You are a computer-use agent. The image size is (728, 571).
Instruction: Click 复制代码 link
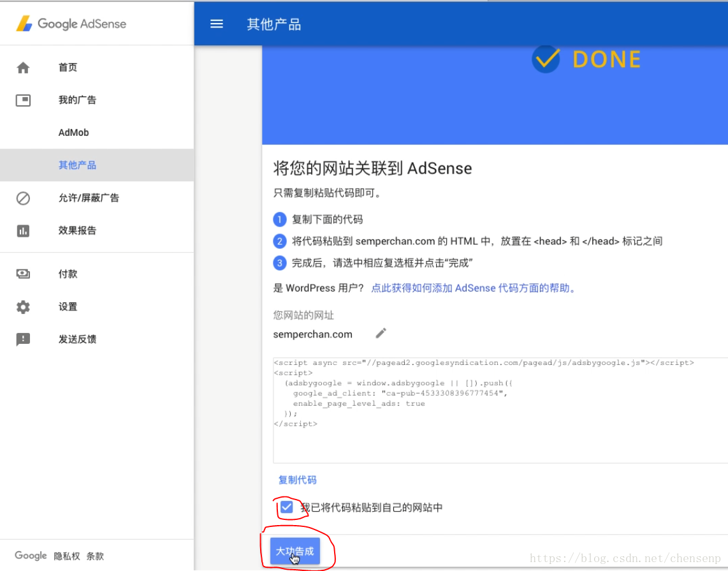pyautogui.click(x=297, y=480)
